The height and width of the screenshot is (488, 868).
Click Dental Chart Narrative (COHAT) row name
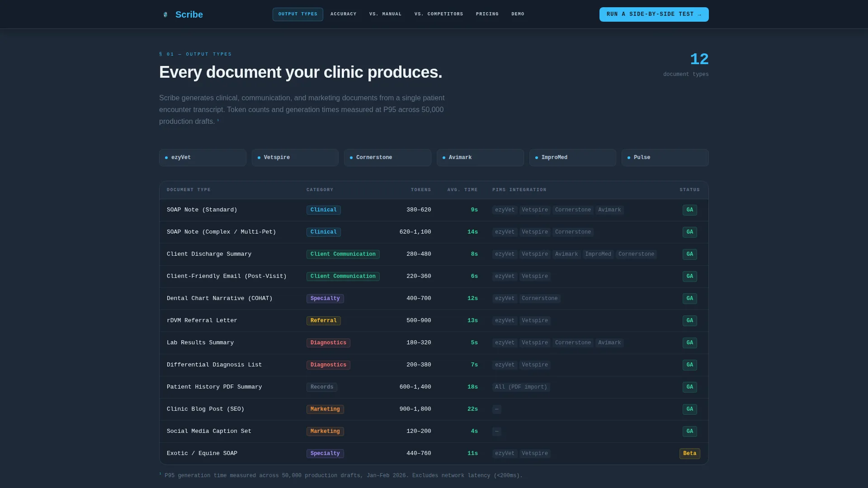click(220, 299)
